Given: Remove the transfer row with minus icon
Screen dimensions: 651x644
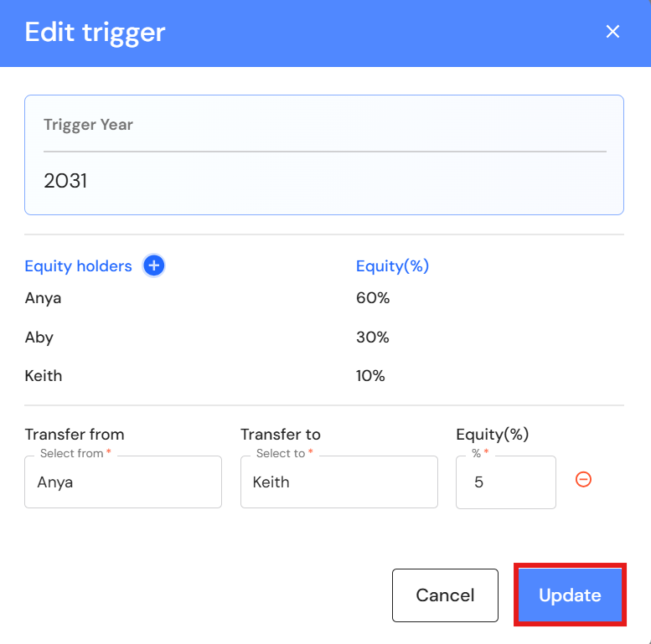Looking at the screenshot, I should tap(584, 480).
